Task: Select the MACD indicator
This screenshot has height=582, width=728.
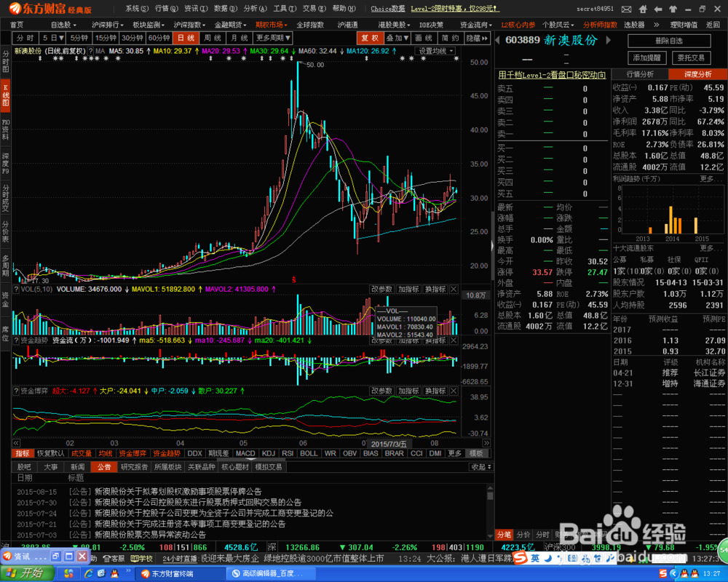Action: 245,453
